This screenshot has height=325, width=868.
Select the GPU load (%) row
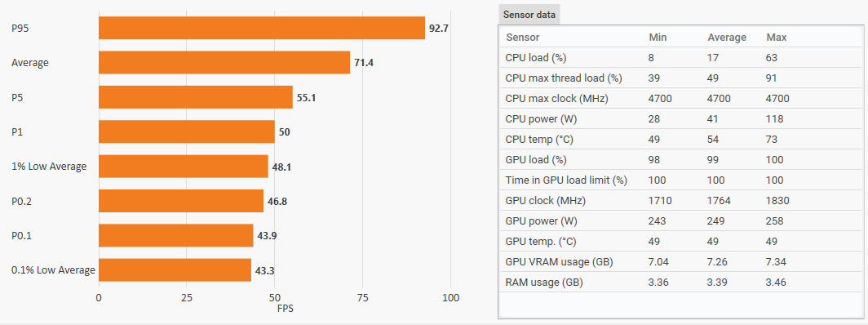point(680,159)
